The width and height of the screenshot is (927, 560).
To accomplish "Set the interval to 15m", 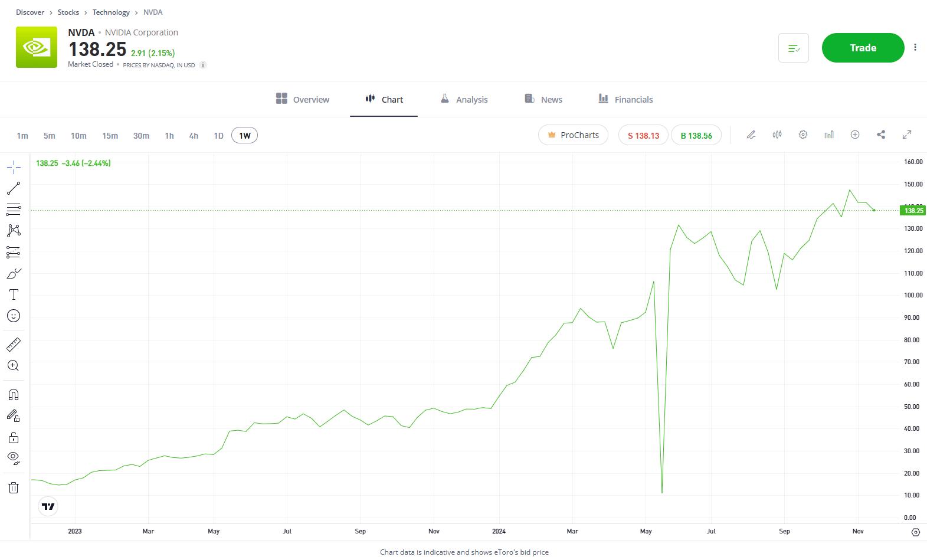I will pos(110,136).
